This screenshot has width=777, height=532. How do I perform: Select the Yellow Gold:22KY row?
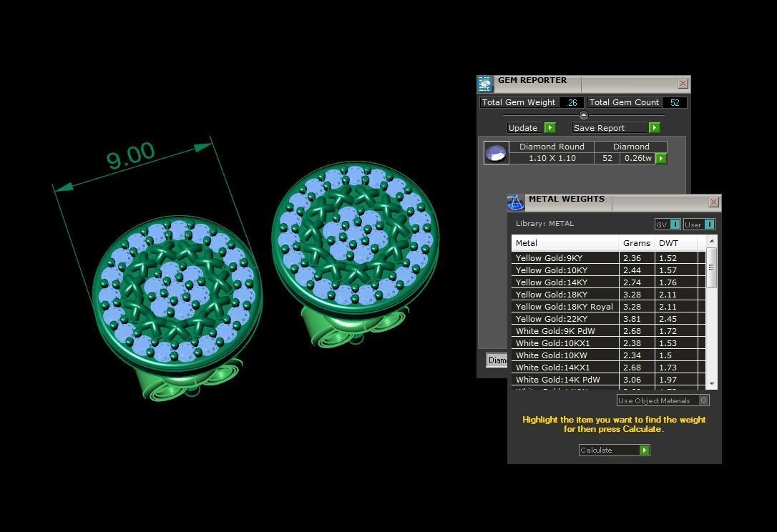pos(609,319)
